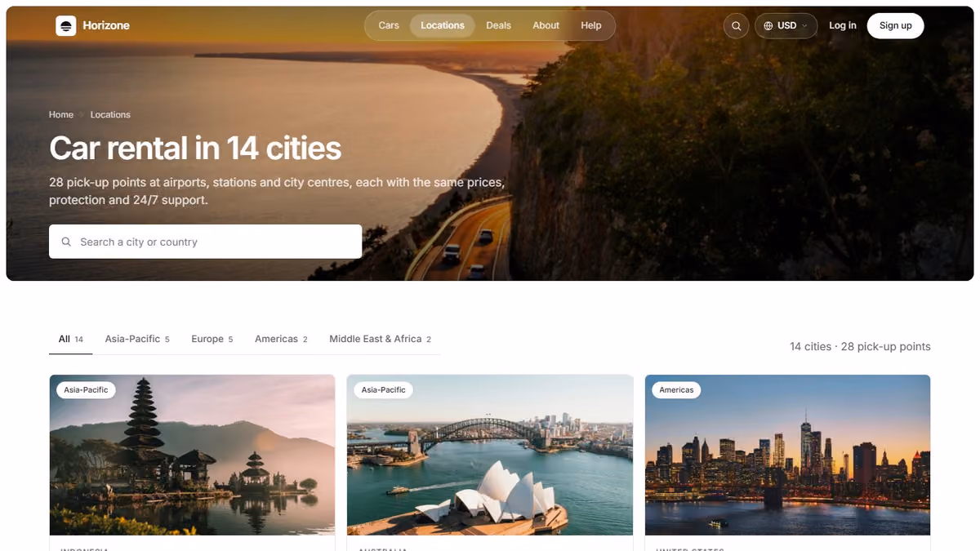The width and height of the screenshot is (980, 551).
Task: Filter cities by the Europe tab
Action: tap(212, 339)
